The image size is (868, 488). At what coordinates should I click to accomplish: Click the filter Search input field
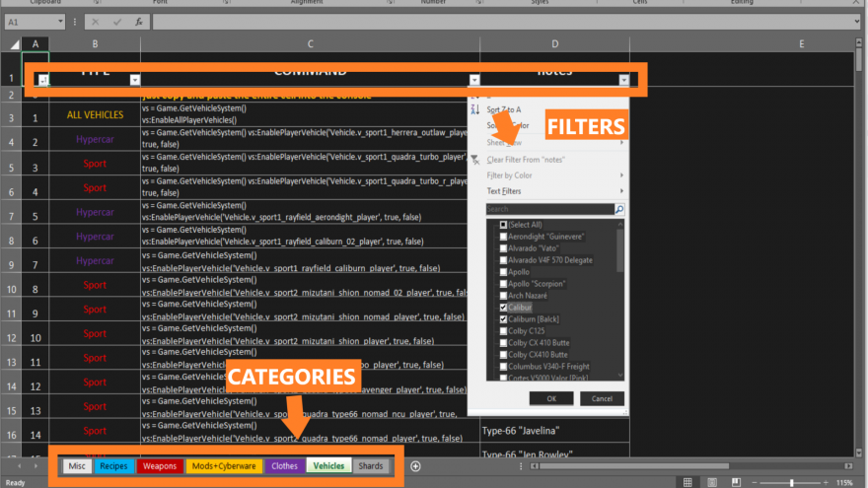point(548,210)
